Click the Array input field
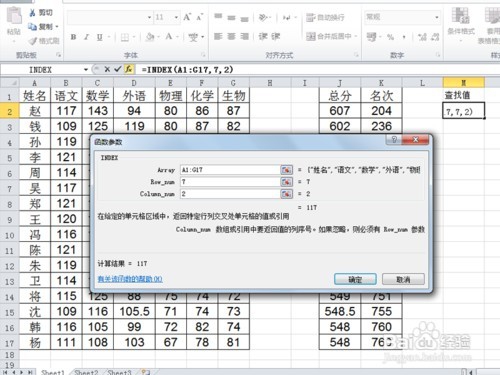500x375 pixels. 230,170
